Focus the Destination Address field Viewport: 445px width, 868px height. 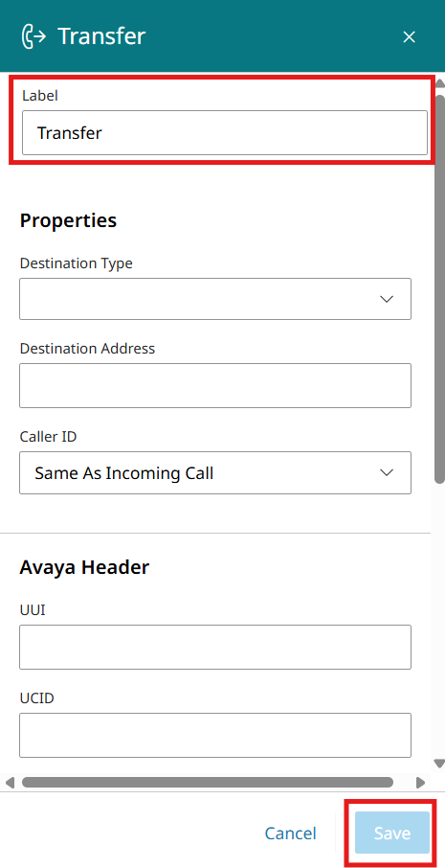point(215,385)
